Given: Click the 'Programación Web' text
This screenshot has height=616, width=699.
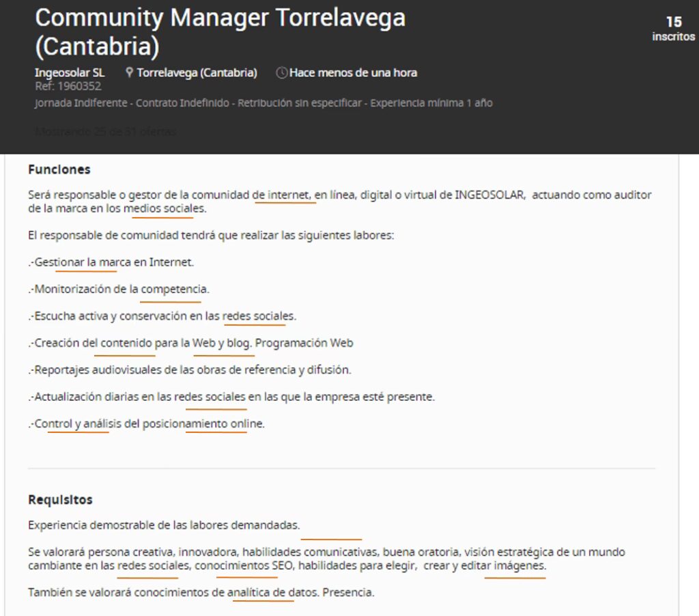Looking at the screenshot, I should pos(304,343).
